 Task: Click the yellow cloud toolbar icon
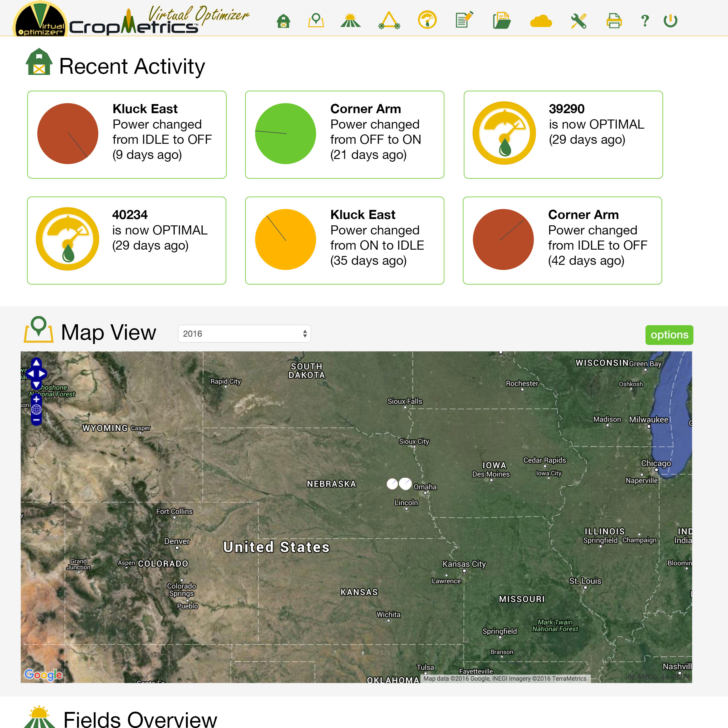pyautogui.click(x=541, y=21)
